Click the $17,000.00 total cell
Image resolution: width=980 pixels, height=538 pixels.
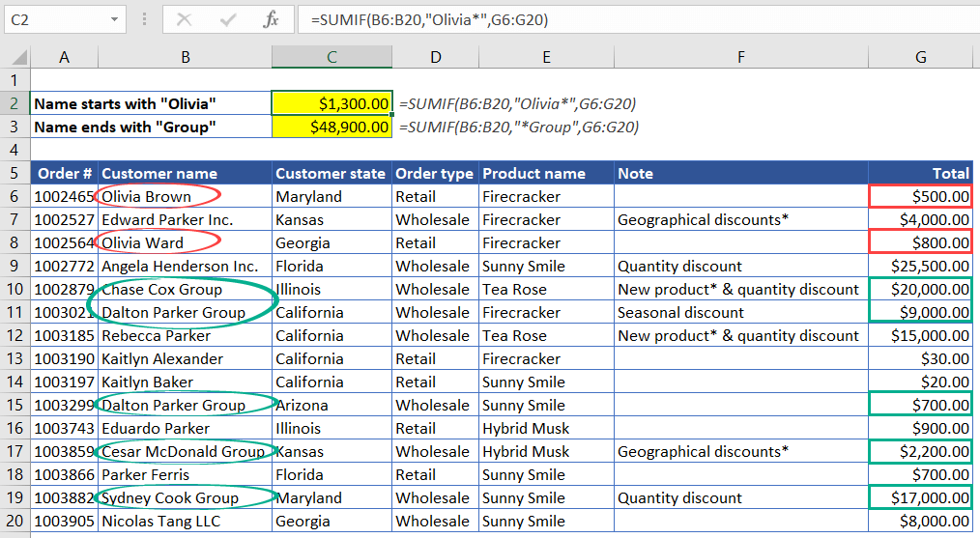coord(921,498)
